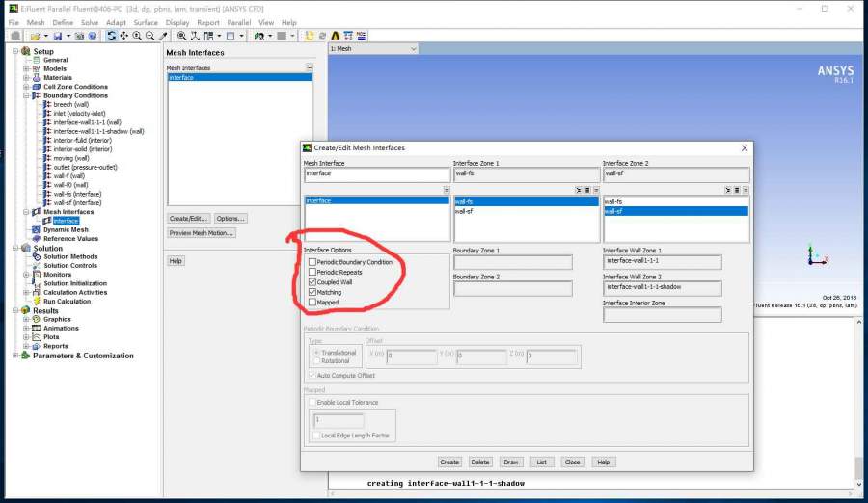Select the rotate view tool
Screen dimensions: 868x503
point(111,36)
